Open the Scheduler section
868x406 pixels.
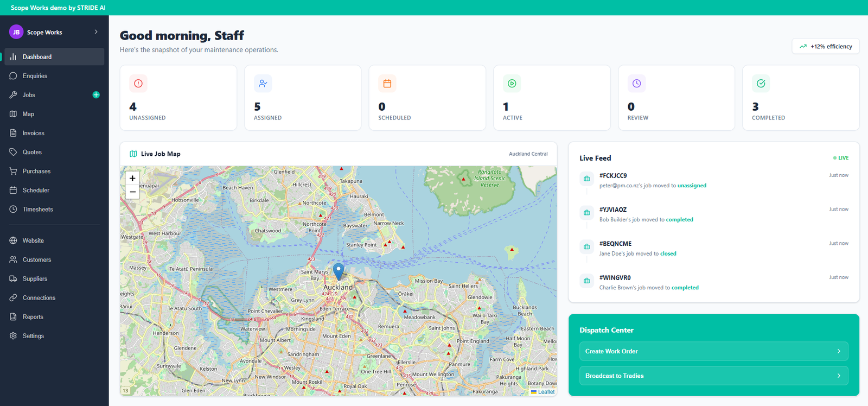(54, 190)
